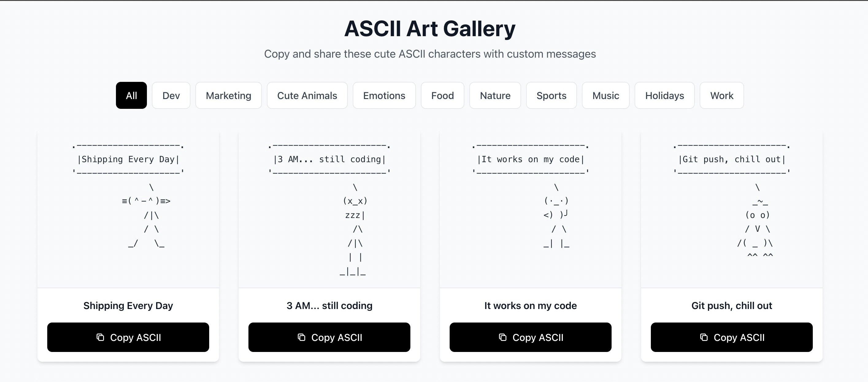Select the All filter chip

point(131,95)
